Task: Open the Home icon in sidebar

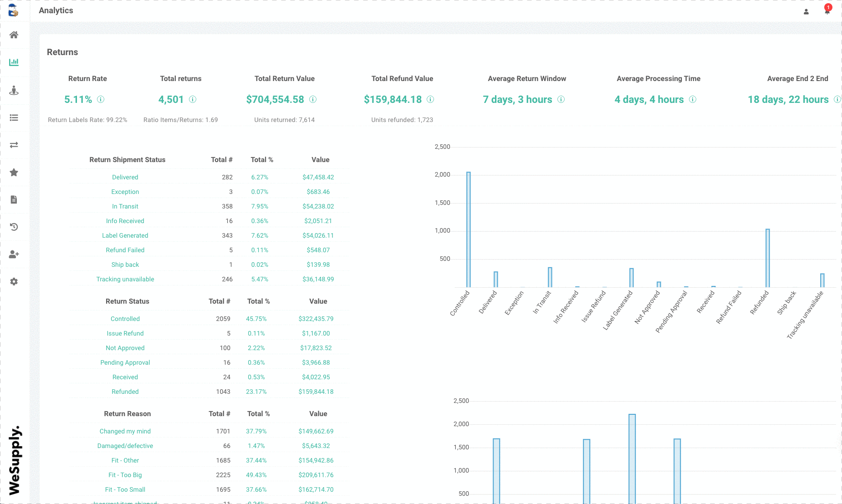Action: (14, 35)
